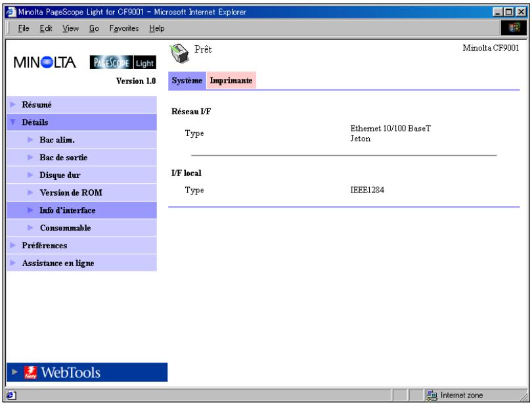Click the Windows logo throbber icon
The image size is (532, 404).
coord(514,28)
